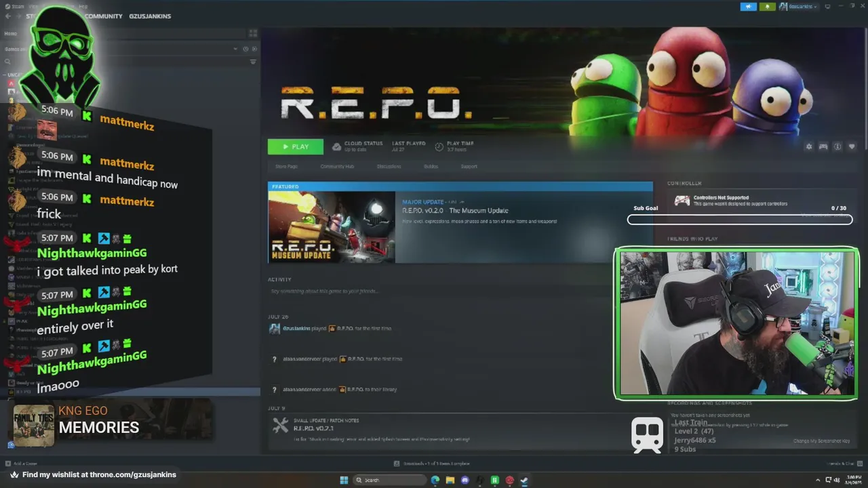Open Steam icon on taskbar
The width and height of the screenshot is (868, 488).
(525, 480)
